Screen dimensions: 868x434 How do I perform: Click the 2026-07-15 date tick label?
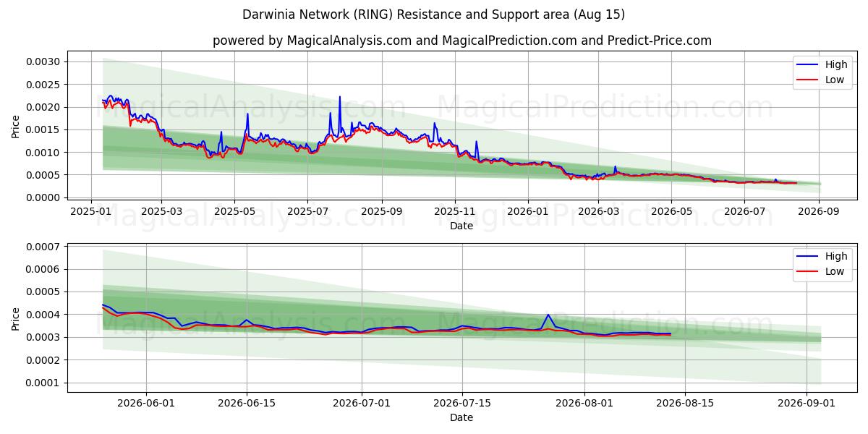tap(462, 404)
